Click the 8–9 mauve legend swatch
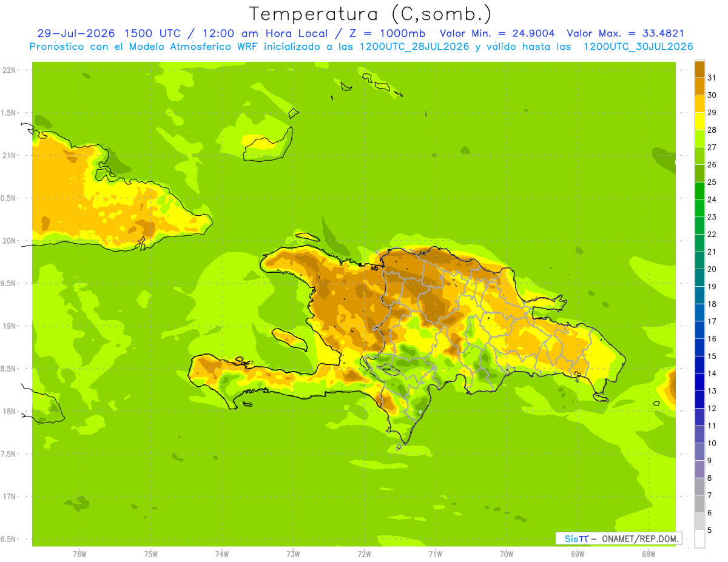 [x=699, y=469]
